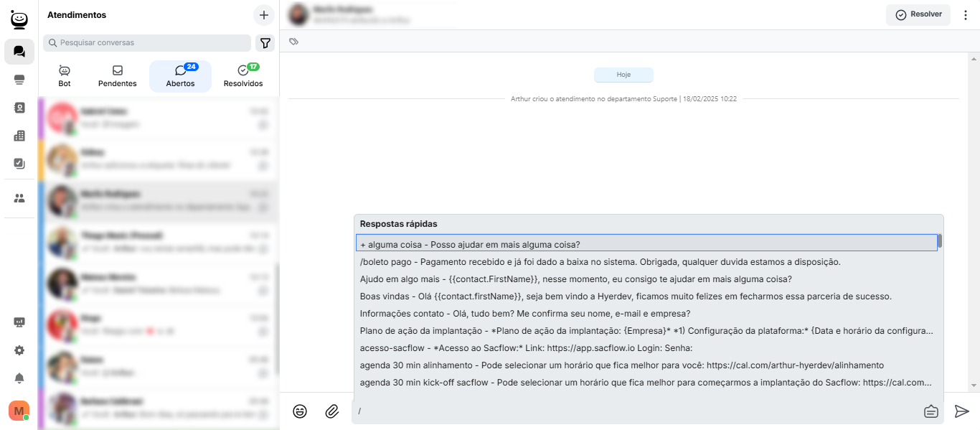Click the plus icon to start new atendimento
The width and height of the screenshot is (980, 430).
(264, 15)
